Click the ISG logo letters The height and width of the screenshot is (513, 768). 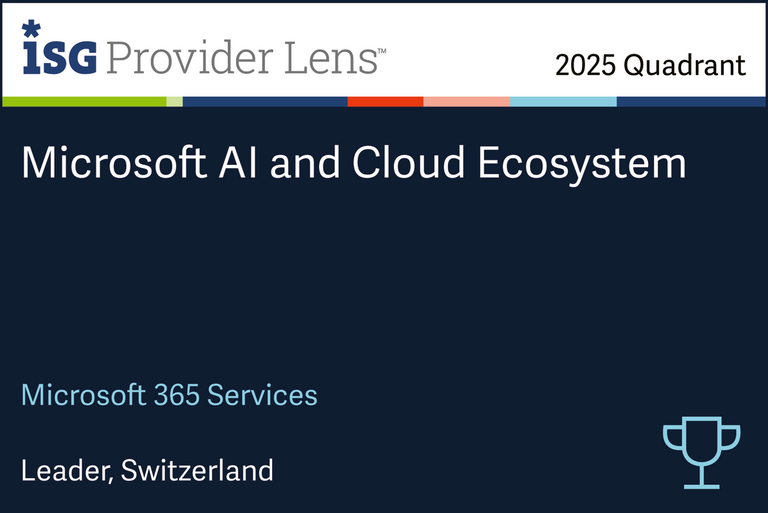59,57
